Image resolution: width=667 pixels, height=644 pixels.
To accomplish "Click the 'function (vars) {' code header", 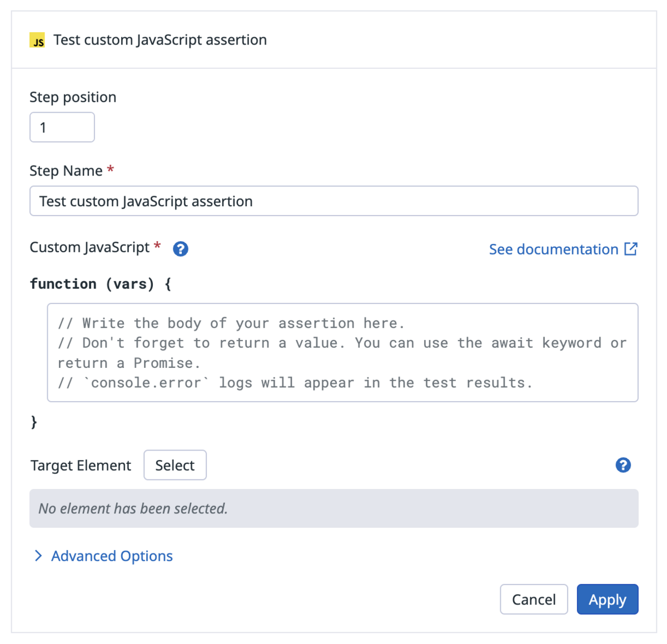I will coord(101,284).
